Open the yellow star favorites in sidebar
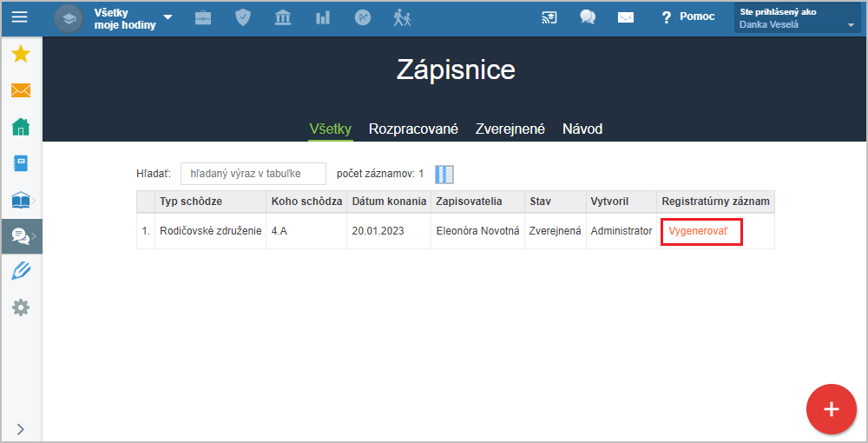The width and height of the screenshot is (868, 443). pyautogui.click(x=21, y=54)
